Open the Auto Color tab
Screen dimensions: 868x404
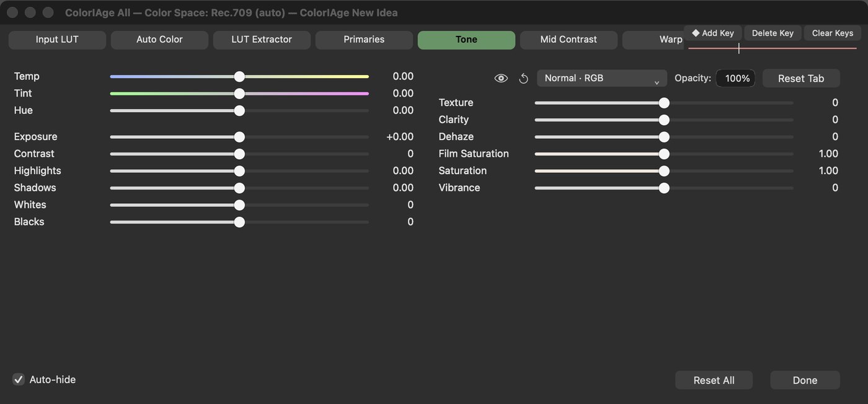159,40
